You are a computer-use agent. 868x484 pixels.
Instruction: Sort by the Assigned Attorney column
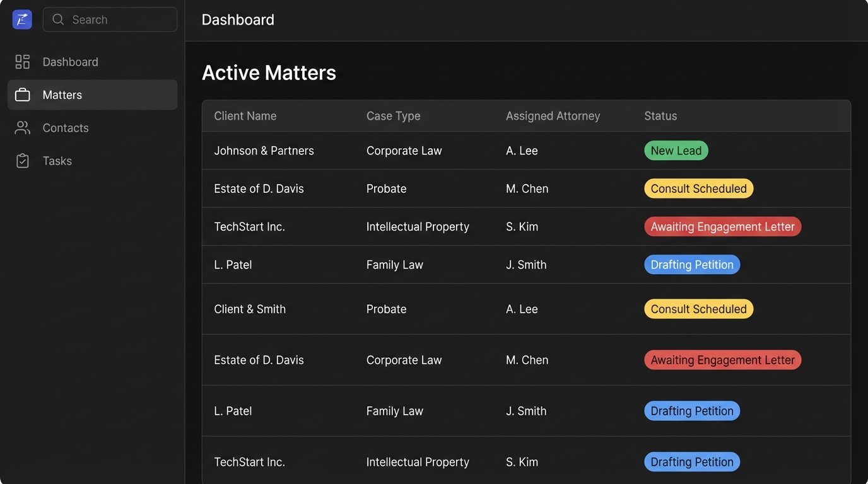(553, 115)
